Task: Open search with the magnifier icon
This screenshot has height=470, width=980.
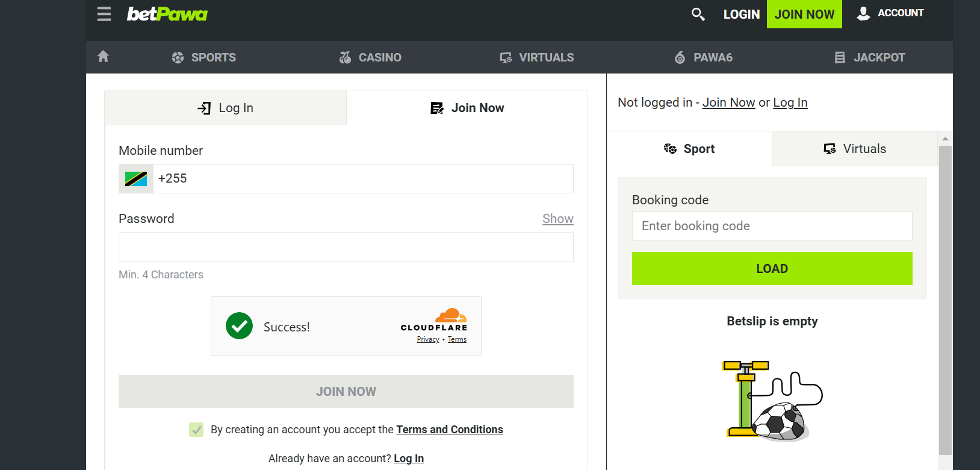Action: pos(698,14)
